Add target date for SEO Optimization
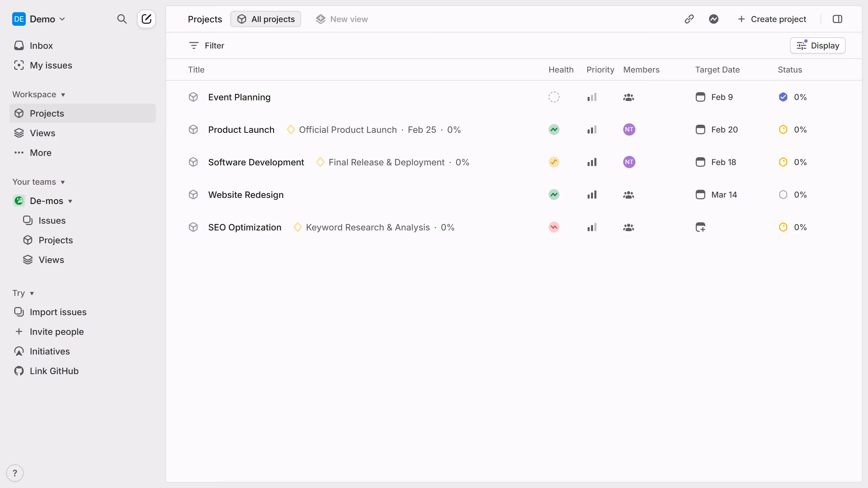Screen dimensions: 868x488 pyautogui.click(x=701, y=227)
